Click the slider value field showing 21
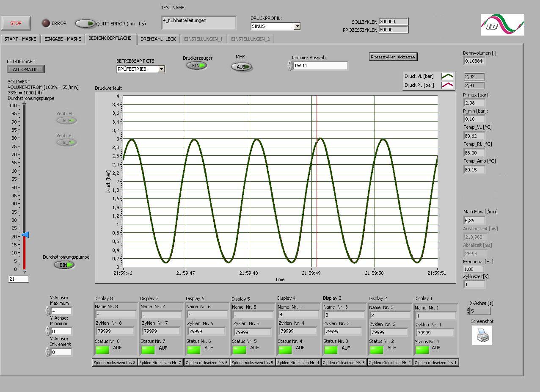The height and width of the screenshot is (392, 540). tap(19, 279)
